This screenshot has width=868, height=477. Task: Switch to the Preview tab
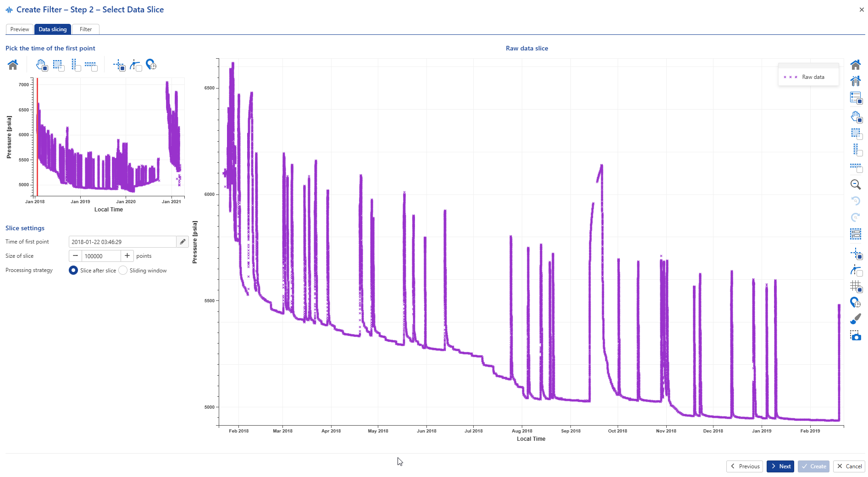(20, 29)
